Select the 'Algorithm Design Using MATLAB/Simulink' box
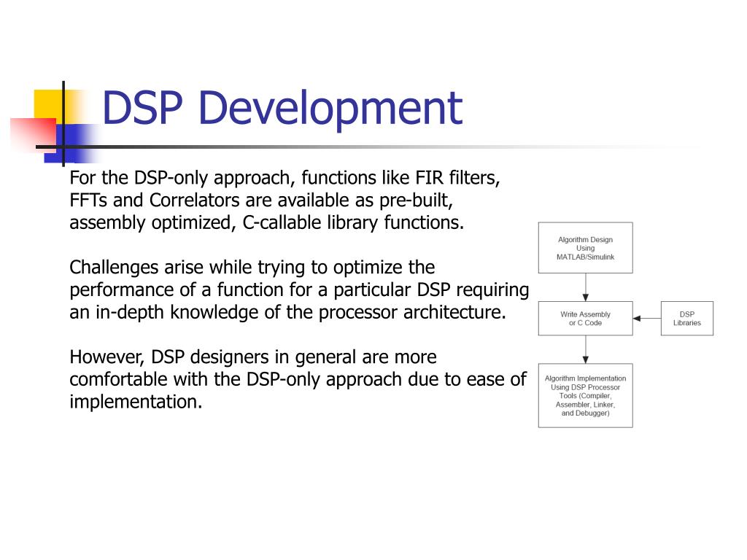This screenshot has width=747, height=560. pos(586,248)
